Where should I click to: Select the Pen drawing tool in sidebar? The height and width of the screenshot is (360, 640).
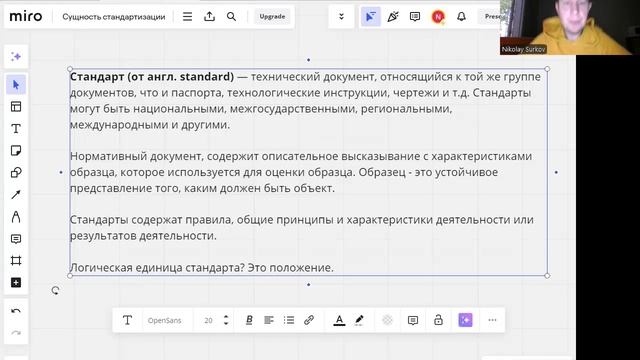(x=16, y=217)
